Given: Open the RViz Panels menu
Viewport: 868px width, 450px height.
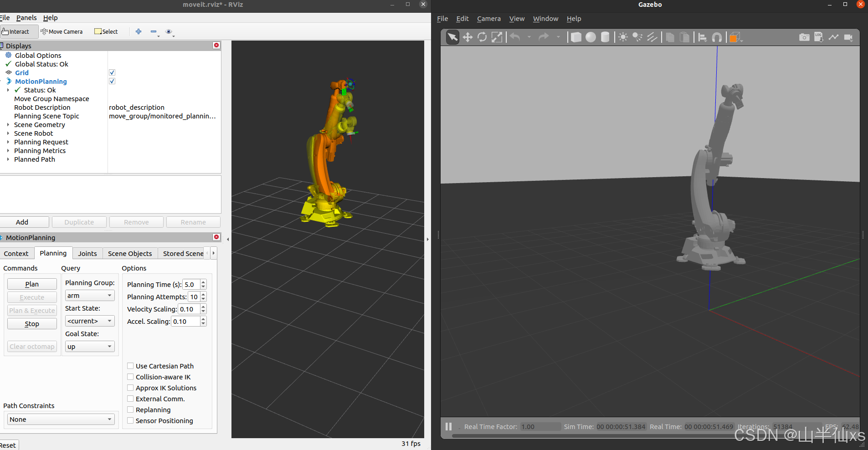Looking at the screenshot, I should [26, 18].
